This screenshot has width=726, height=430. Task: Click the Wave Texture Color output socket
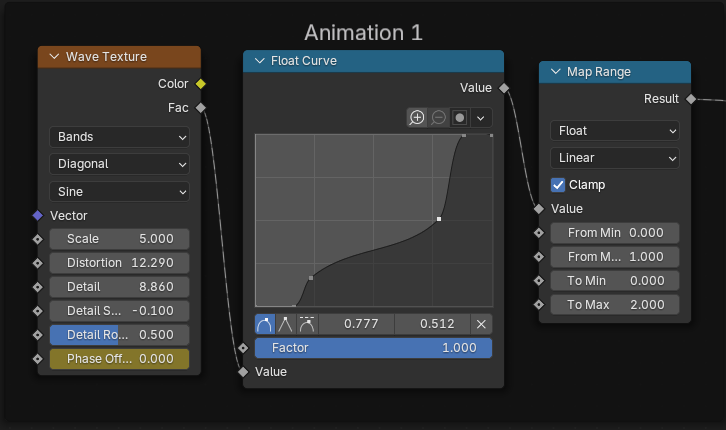coord(201,84)
